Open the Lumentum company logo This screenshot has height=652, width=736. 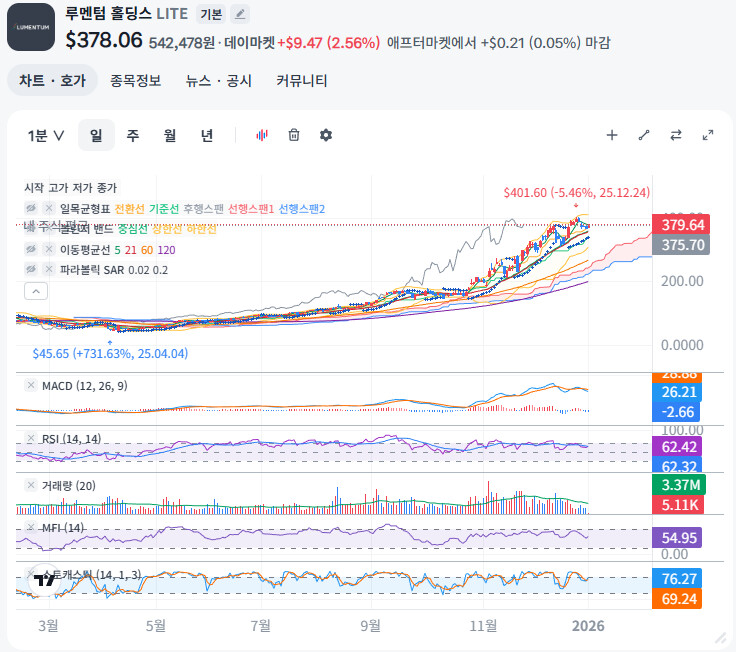click(x=31, y=27)
